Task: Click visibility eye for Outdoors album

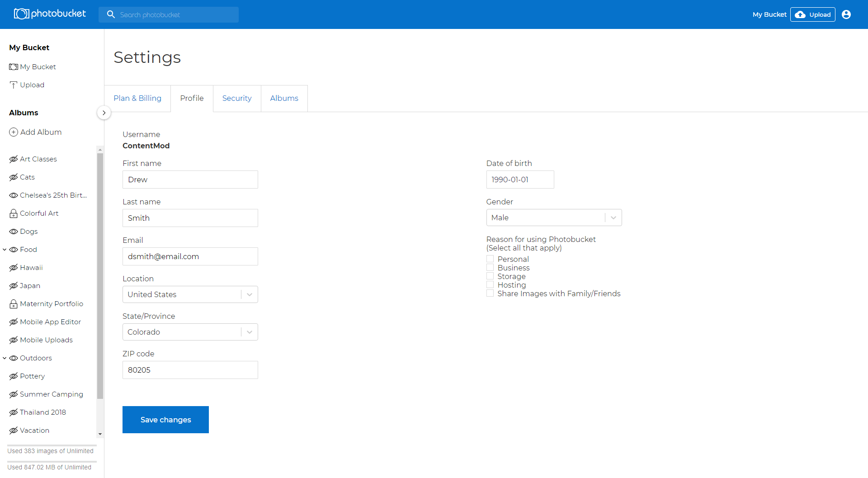Action: point(14,358)
